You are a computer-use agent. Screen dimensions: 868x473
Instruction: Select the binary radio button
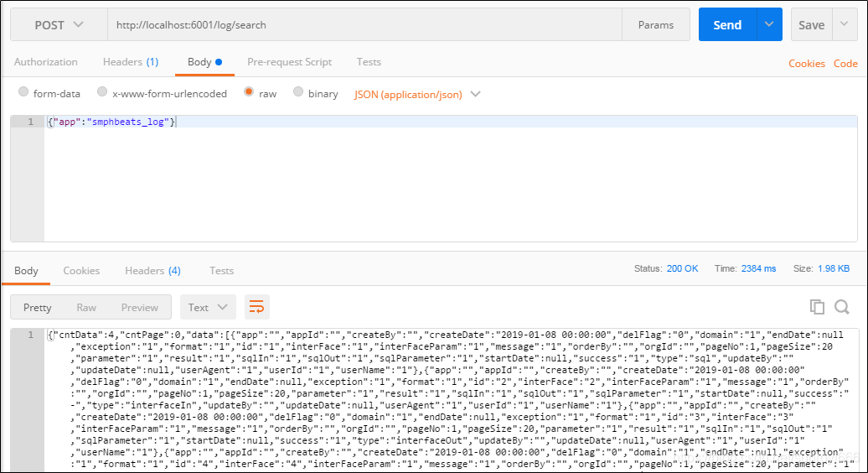click(x=297, y=92)
